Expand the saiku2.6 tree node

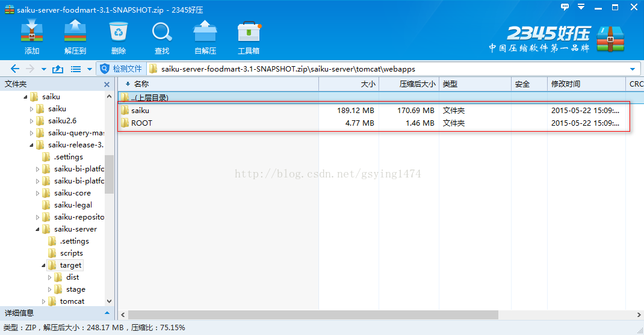tap(32, 121)
